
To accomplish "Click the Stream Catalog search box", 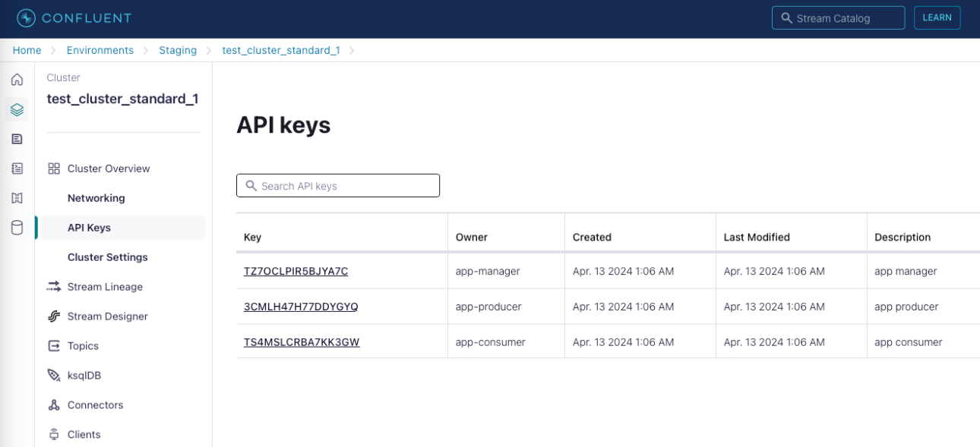I will (x=838, y=17).
